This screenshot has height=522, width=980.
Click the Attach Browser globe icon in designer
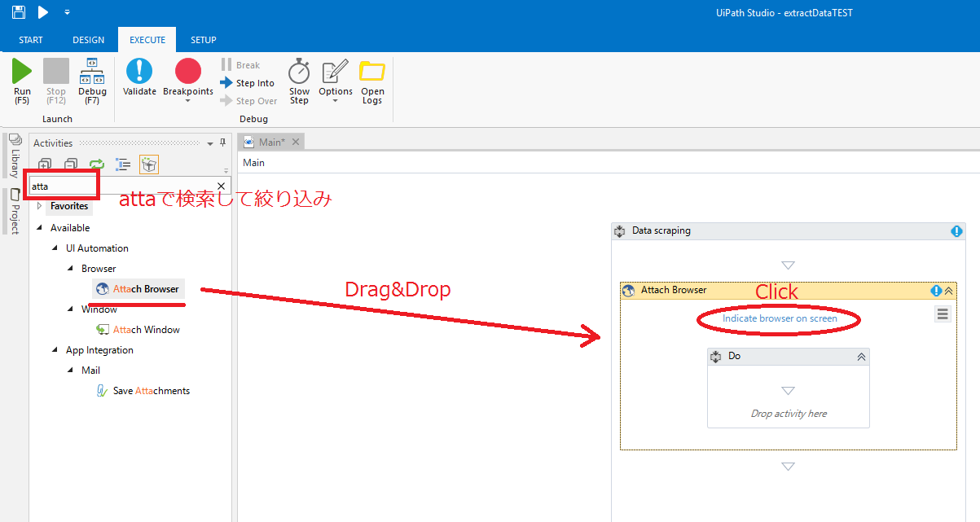click(x=629, y=290)
